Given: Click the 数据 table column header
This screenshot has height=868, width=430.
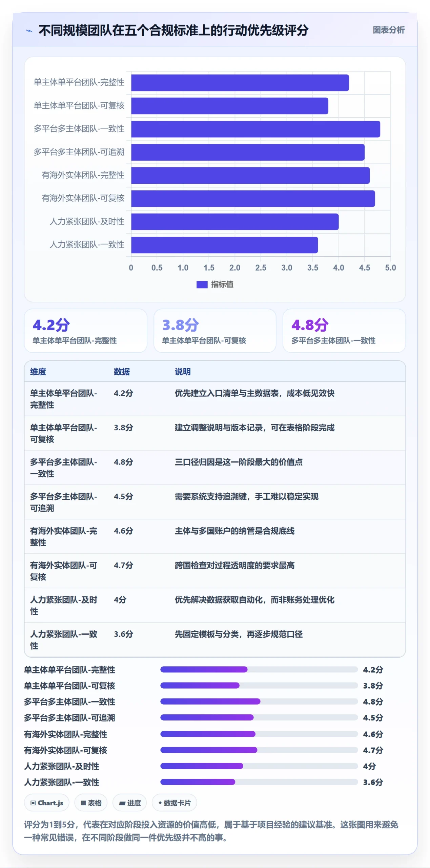Looking at the screenshot, I should 122,372.
